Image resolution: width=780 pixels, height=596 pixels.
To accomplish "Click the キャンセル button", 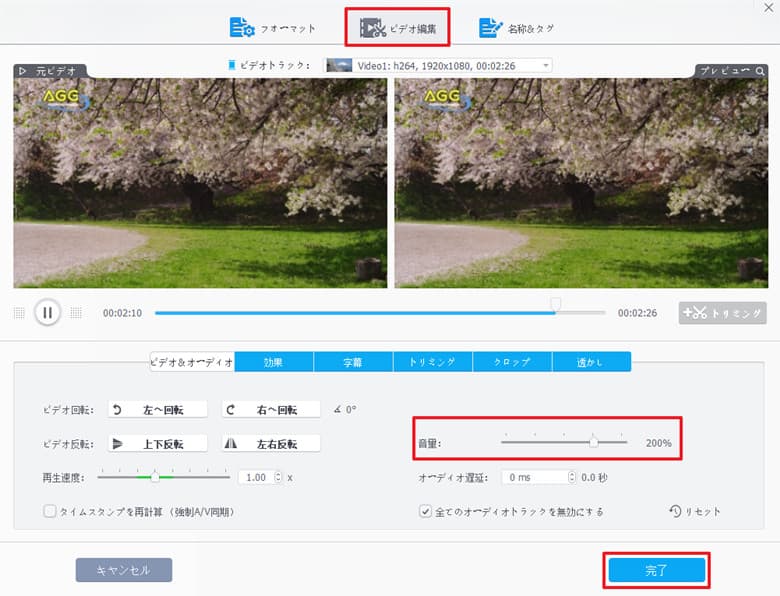I will pos(124,570).
